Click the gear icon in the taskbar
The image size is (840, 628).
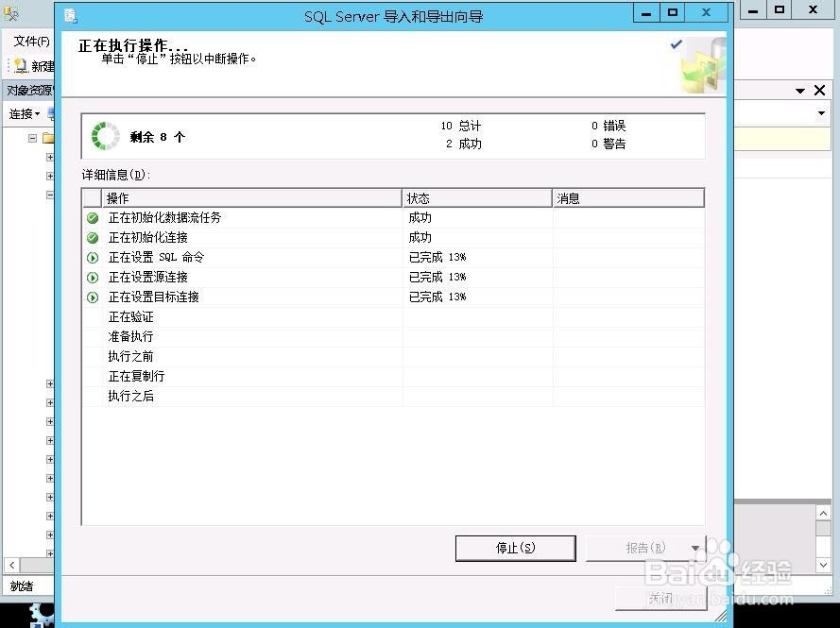pos(42,615)
